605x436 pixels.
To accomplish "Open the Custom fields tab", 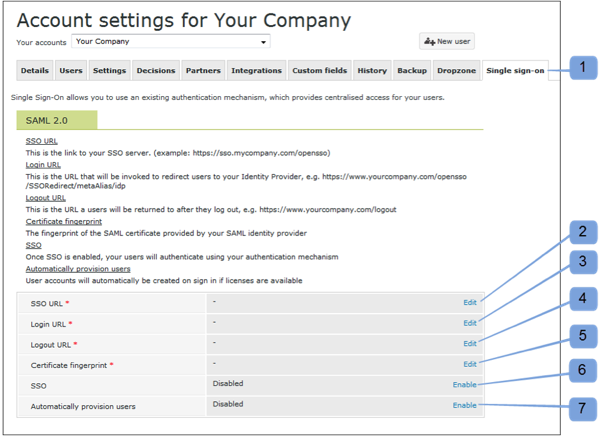I will [x=318, y=71].
